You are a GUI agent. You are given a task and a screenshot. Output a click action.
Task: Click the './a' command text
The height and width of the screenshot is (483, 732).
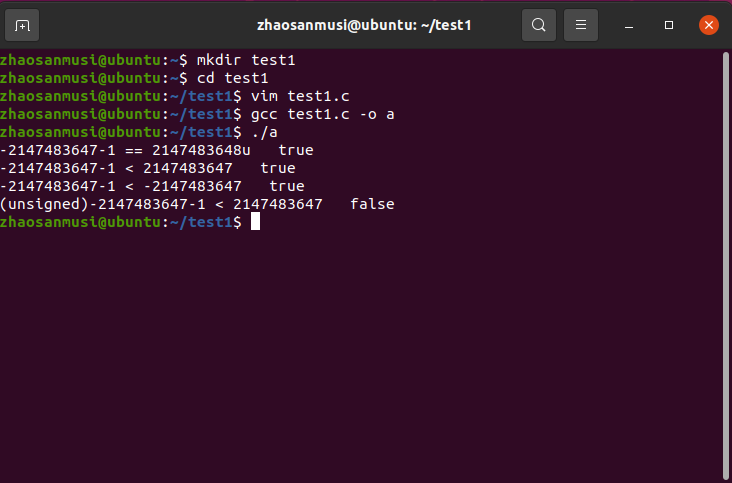[264, 132]
